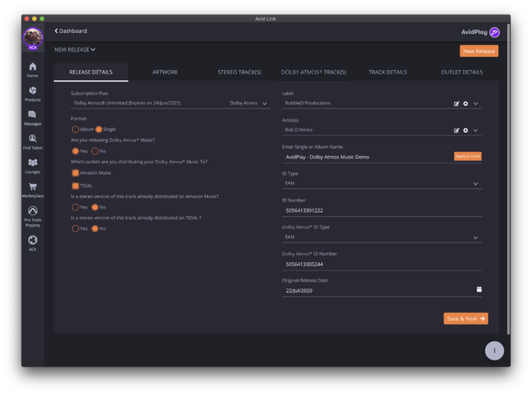Image resolution: width=532 pixels, height=395 pixels.
Task: Click the AvidPlay logo icon
Action: coord(495,32)
